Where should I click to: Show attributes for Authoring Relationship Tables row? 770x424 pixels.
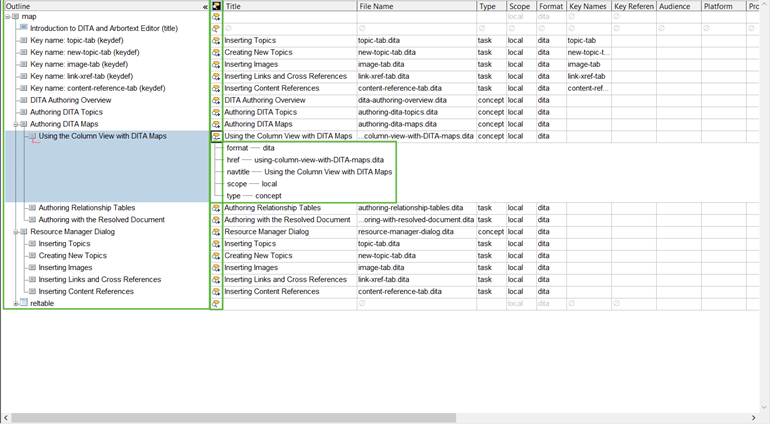click(216, 208)
